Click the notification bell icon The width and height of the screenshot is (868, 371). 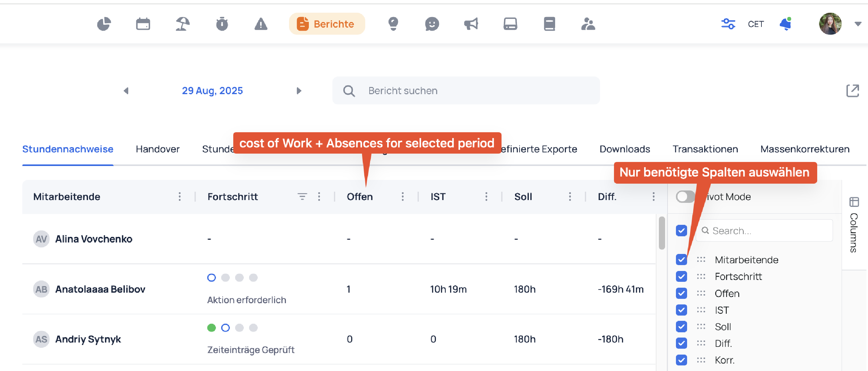(x=786, y=24)
